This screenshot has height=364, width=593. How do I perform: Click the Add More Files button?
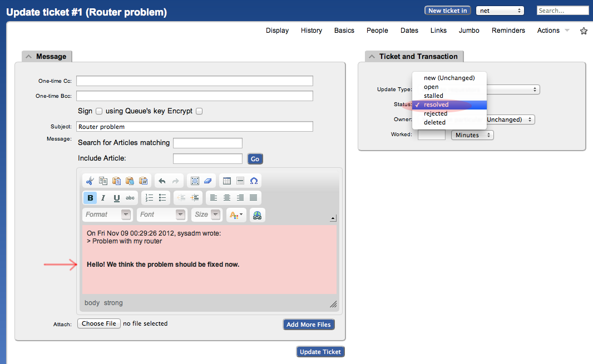[309, 325]
